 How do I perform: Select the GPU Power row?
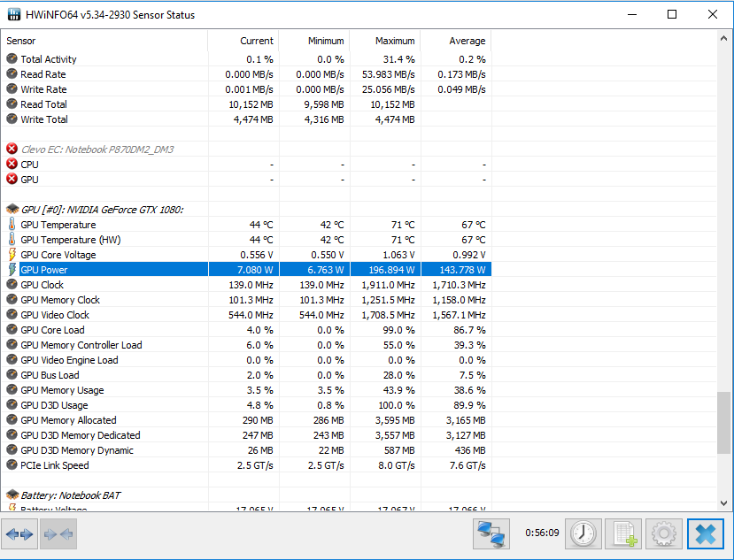[246, 270]
